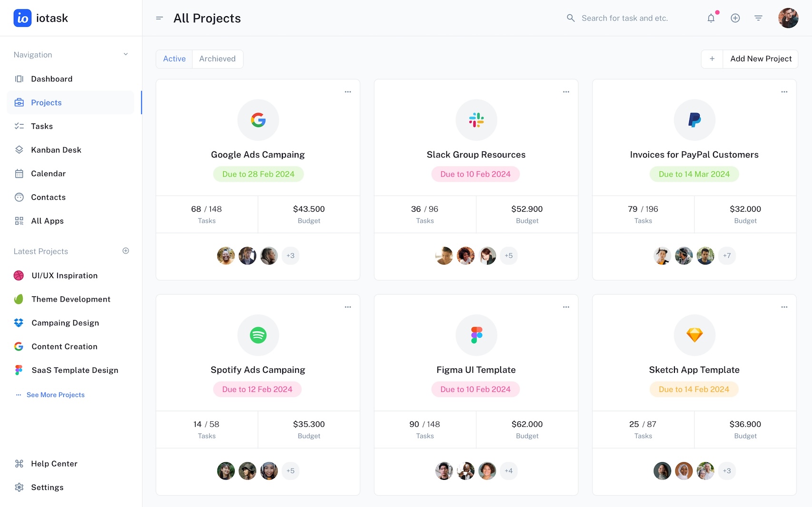
Task: Open options menu for Sketch App Template
Action: pyautogui.click(x=784, y=307)
